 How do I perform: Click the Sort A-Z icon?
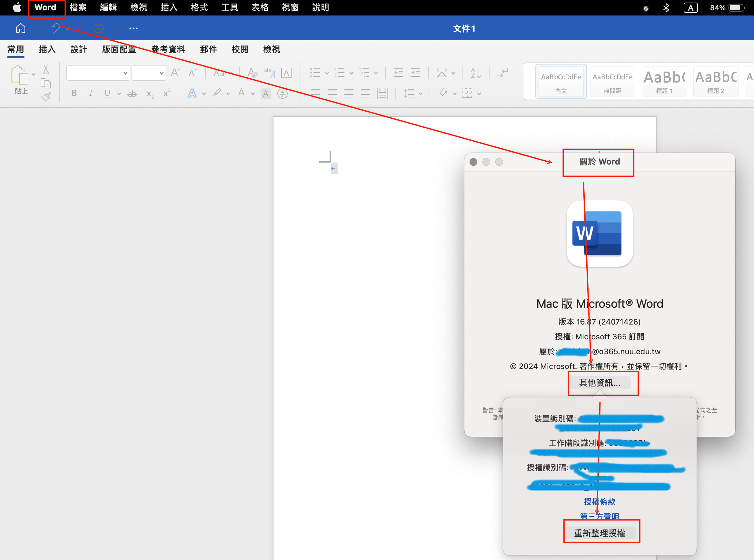475,73
